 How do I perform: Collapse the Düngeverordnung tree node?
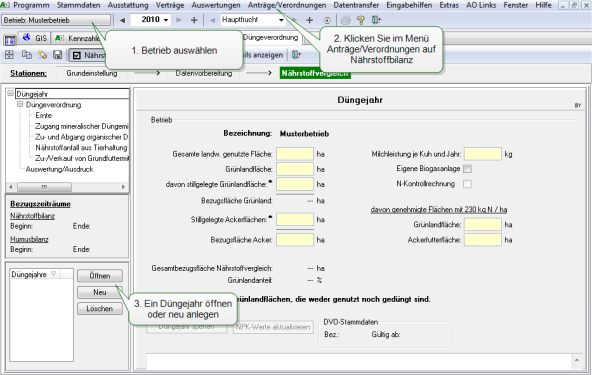coord(20,104)
